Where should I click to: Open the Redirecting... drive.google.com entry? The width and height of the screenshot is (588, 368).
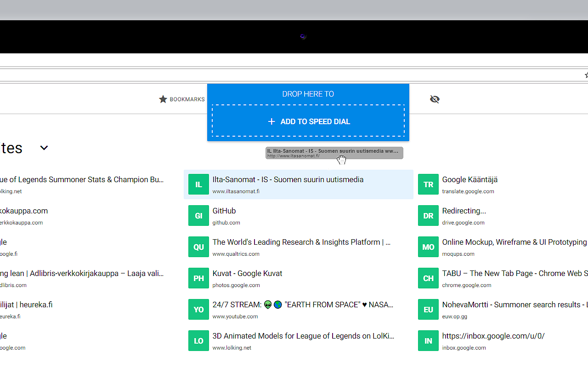464,211
